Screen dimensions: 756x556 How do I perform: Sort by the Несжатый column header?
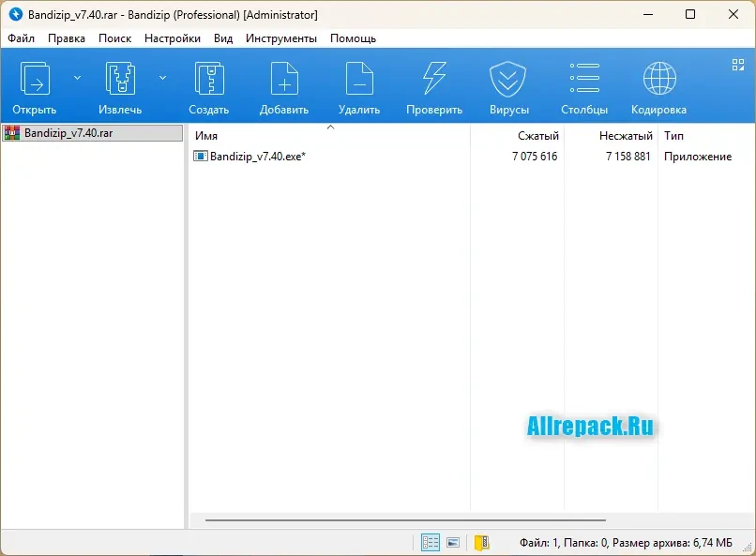pos(611,136)
